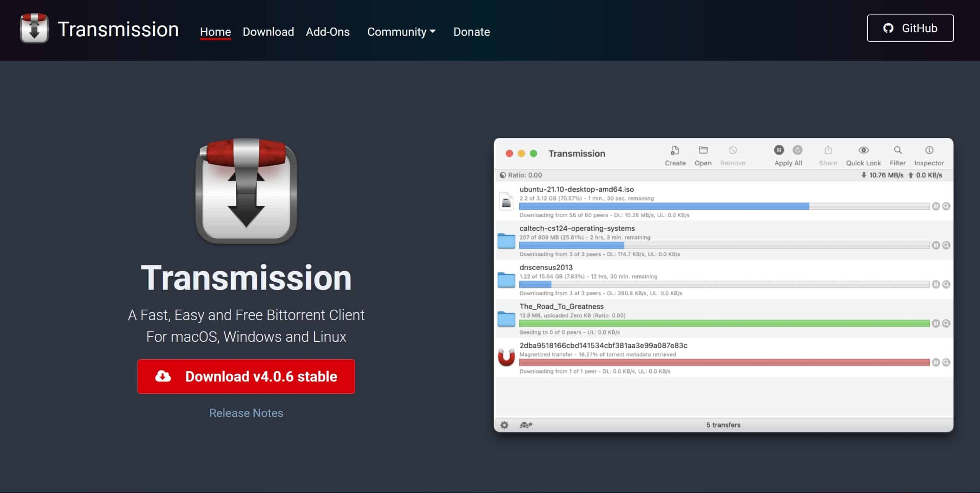Click the Quick Look eye icon

[x=864, y=150]
